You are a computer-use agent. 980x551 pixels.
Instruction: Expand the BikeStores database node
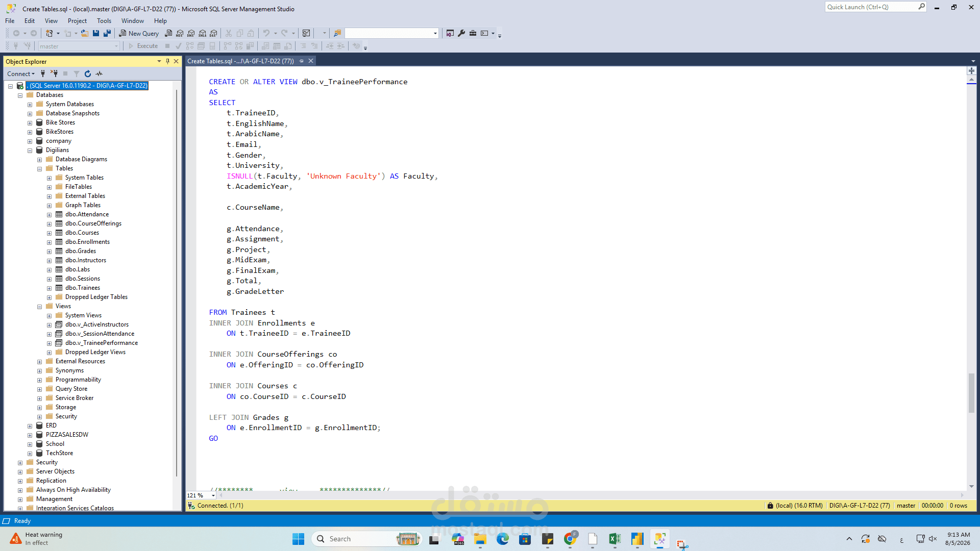pos(30,132)
